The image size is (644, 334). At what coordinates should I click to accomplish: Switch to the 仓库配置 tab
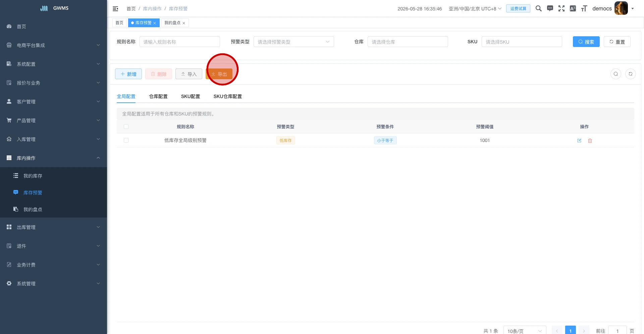(158, 96)
